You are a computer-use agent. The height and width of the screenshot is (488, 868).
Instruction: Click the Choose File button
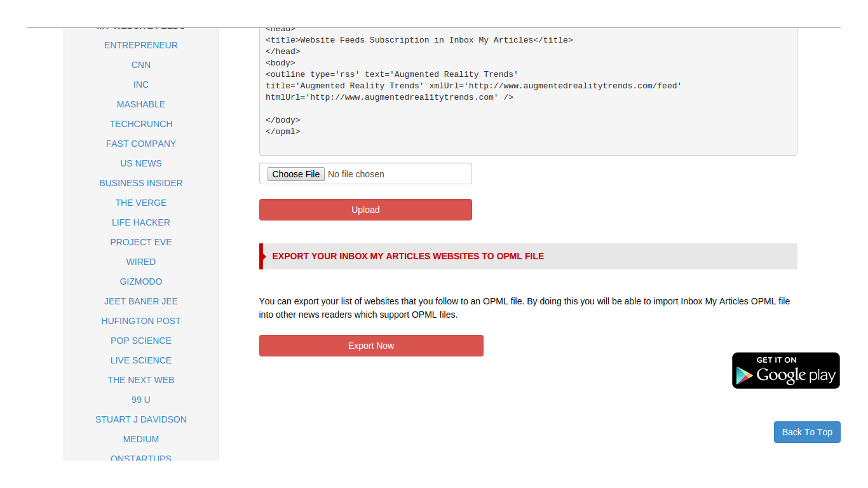pyautogui.click(x=295, y=174)
